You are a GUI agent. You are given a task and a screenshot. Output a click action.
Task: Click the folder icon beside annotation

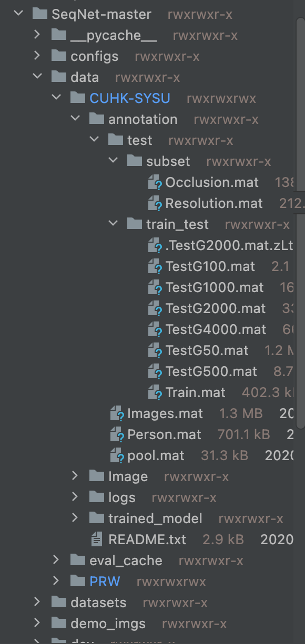[96, 119]
